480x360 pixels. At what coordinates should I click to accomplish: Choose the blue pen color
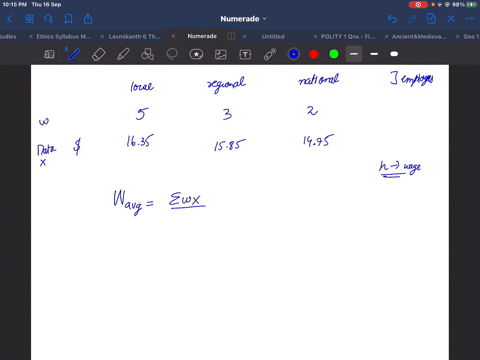tap(294, 54)
